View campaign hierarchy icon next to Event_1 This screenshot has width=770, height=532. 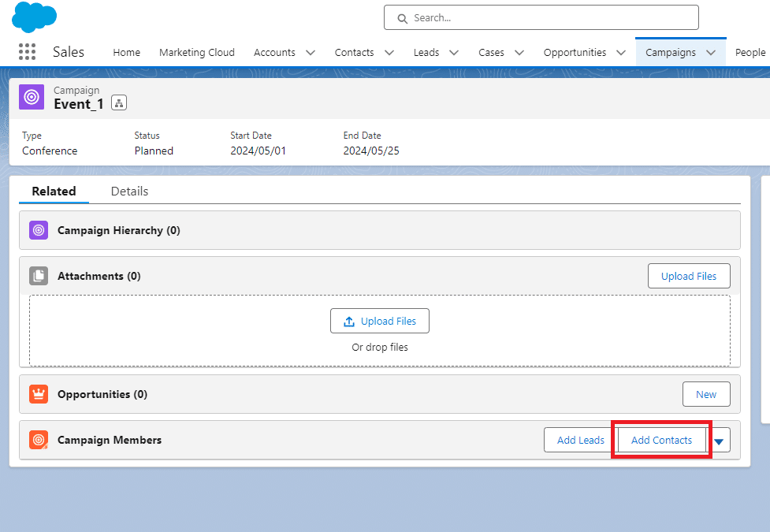[x=119, y=102]
